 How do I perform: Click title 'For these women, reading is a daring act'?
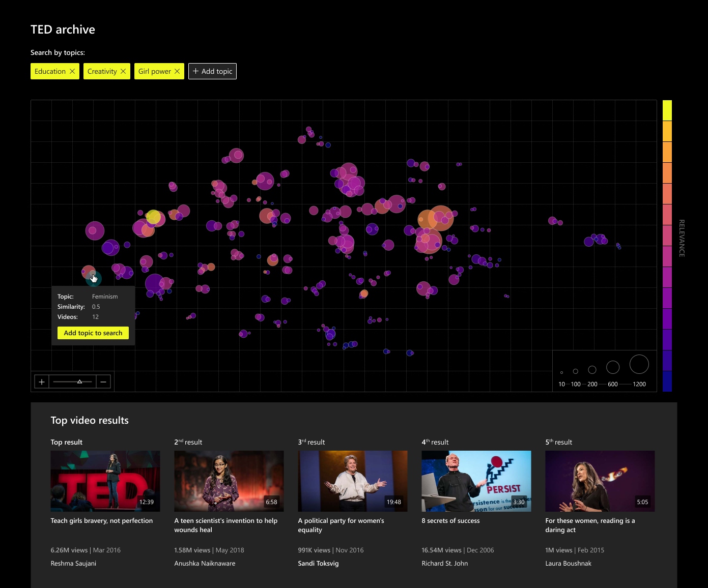pos(590,525)
